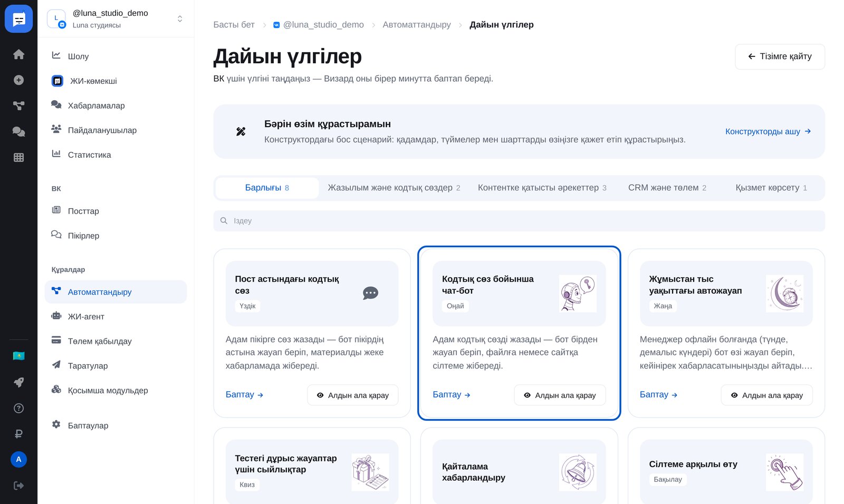This screenshot has height=504, width=844.
Task: Click the app logo at the top left
Action: (18, 19)
